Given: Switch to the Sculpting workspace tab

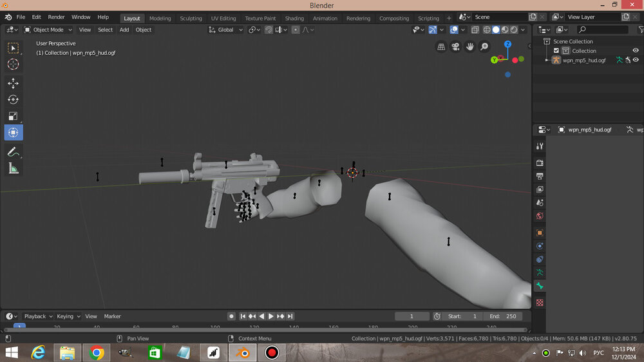Looking at the screenshot, I should pyautogui.click(x=191, y=18).
